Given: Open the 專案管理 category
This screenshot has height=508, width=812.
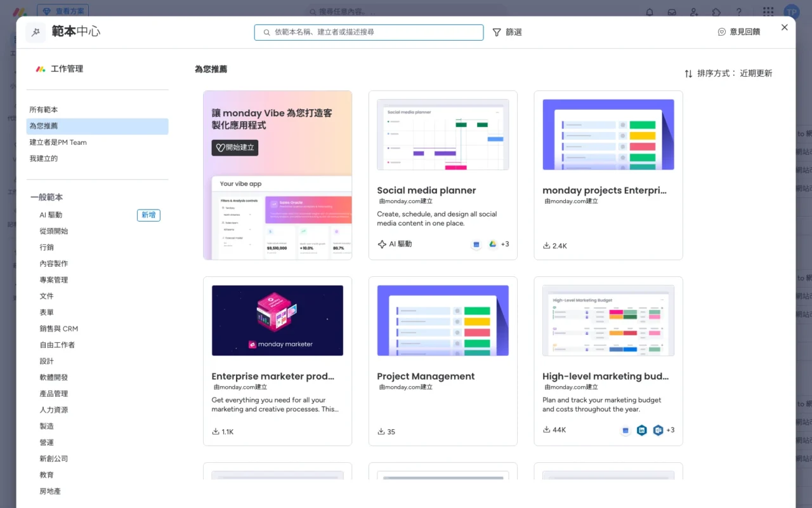Looking at the screenshot, I should [x=54, y=280].
